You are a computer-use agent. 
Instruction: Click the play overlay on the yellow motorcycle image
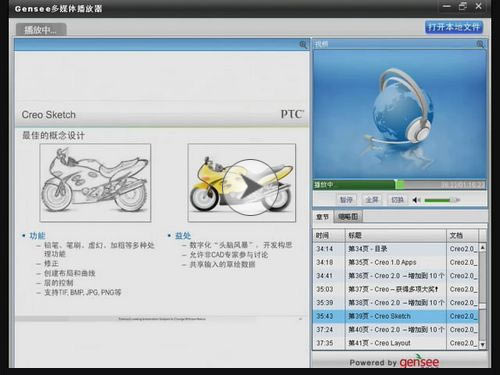(250, 187)
